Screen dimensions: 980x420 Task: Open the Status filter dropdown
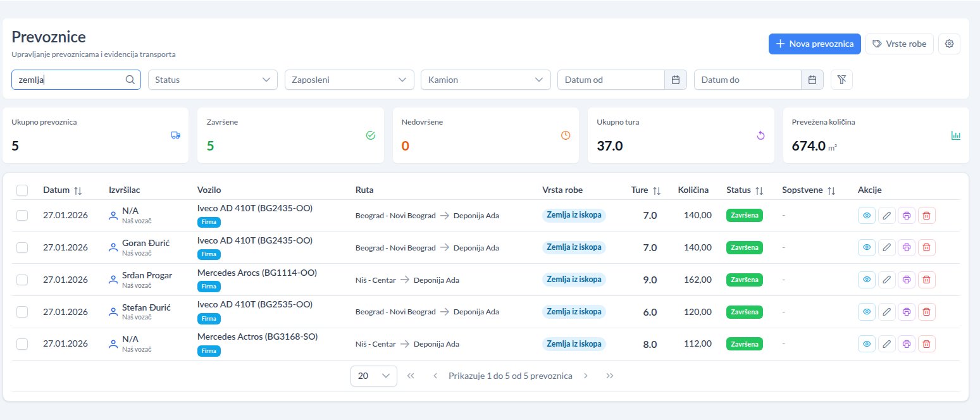click(x=213, y=80)
